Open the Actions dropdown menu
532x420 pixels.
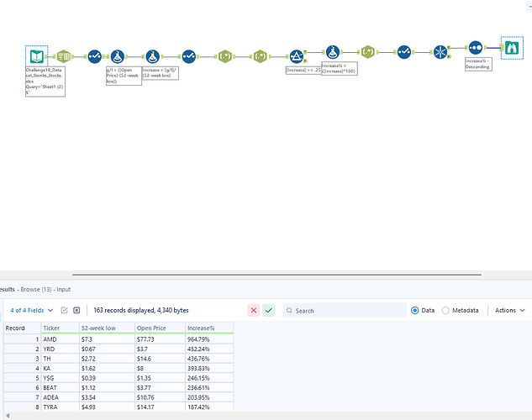point(510,310)
